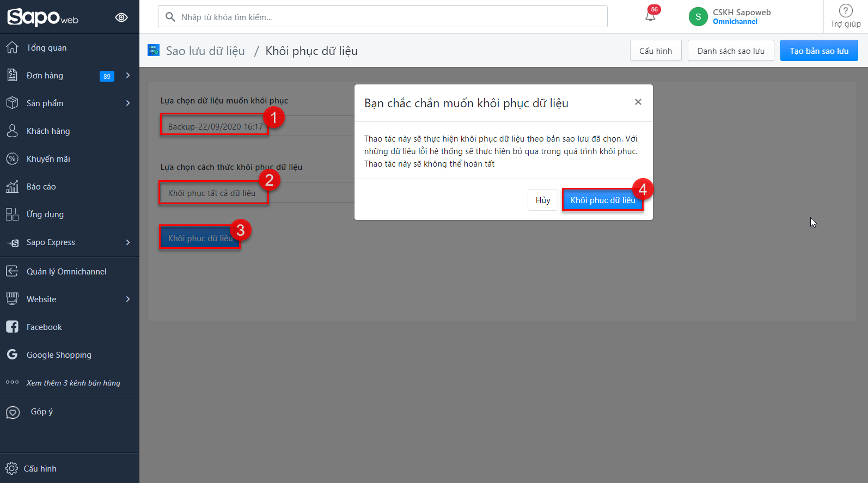The height and width of the screenshot is (483, 868).
Task: Expand the Sản phẩm submenu chevron
Action: pyautogui.click(x=128, y=103)
